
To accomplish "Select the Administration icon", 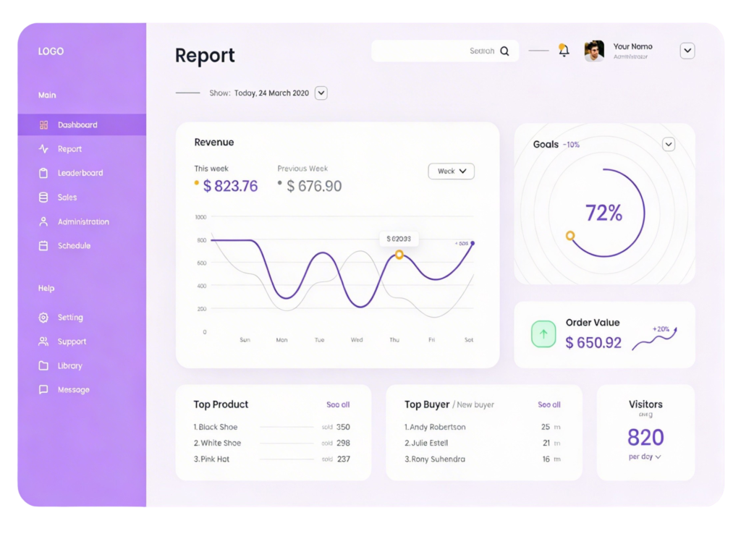I will (x=44, y=221).
